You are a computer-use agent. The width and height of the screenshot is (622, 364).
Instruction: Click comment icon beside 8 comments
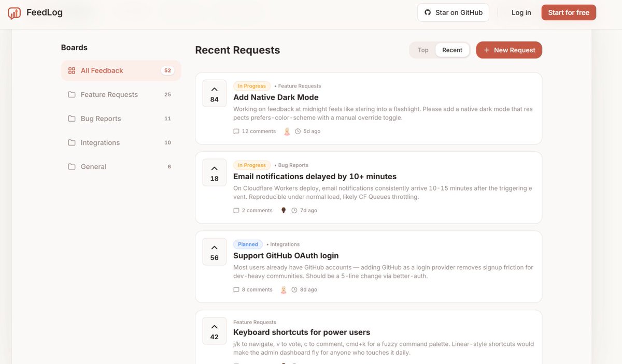coord(236,290)
